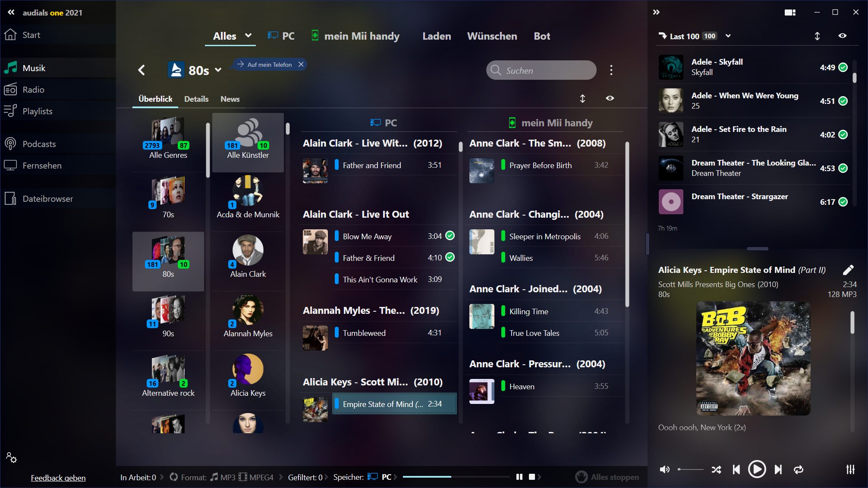Click the Alles stoppen button
Screen dimensions: 868x488
607,477
